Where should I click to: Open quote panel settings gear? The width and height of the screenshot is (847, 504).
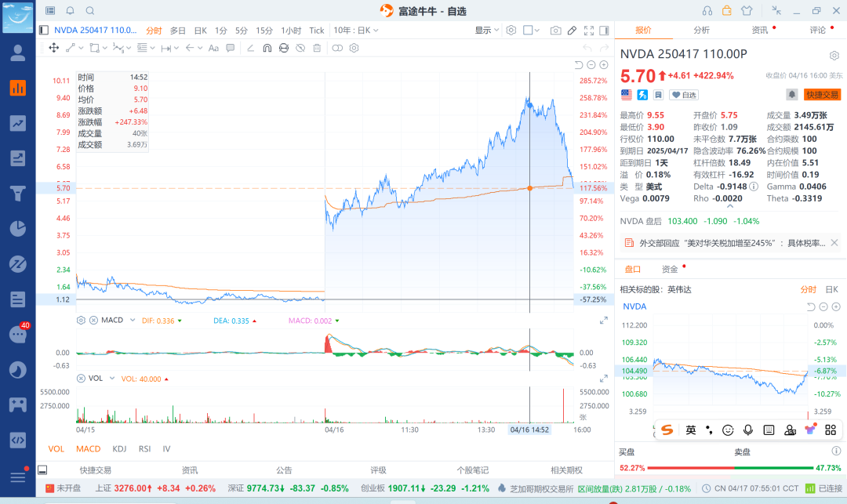pyautogui.click(x=834, y=56)
